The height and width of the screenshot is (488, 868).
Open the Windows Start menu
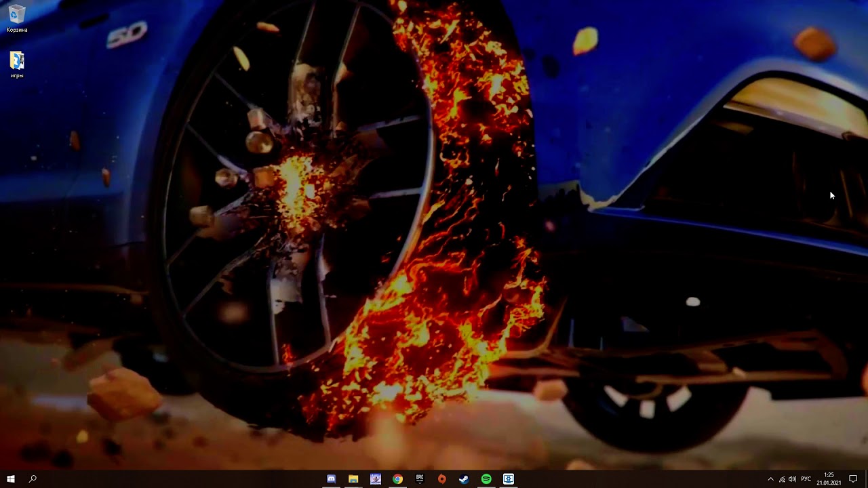(11, 479)
